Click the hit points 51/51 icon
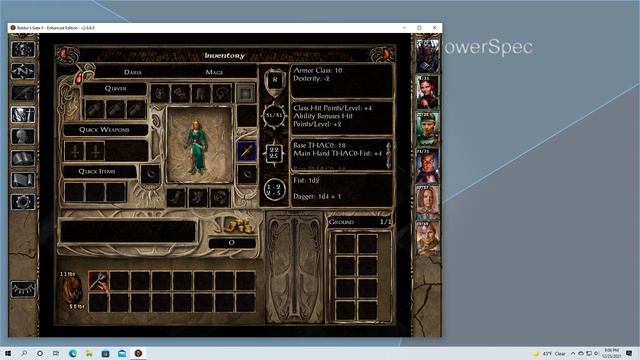Screen dimensions: 640x360 274,116
